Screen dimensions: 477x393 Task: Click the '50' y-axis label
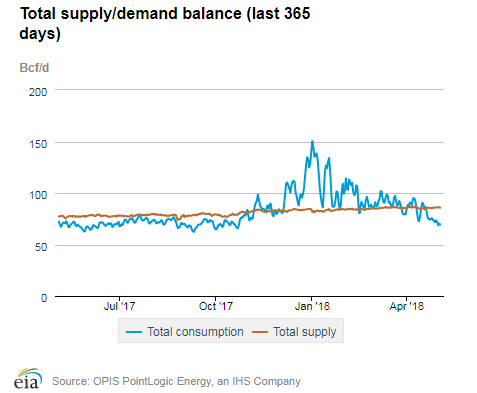click(41, 247)
